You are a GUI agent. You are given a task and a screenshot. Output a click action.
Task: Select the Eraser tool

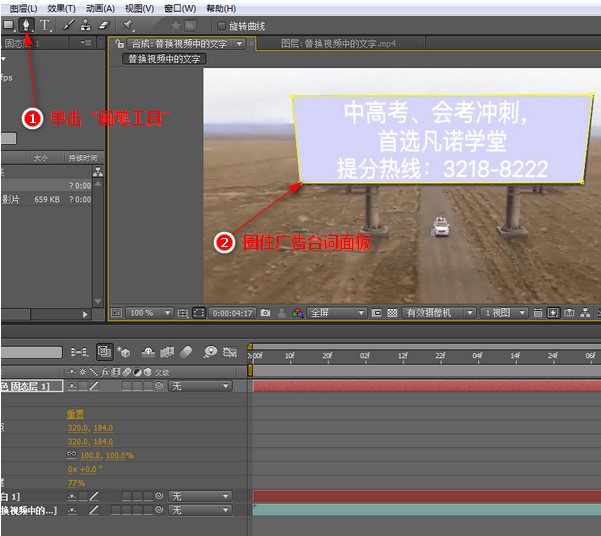pyautogui.click(x=104, y=25)
